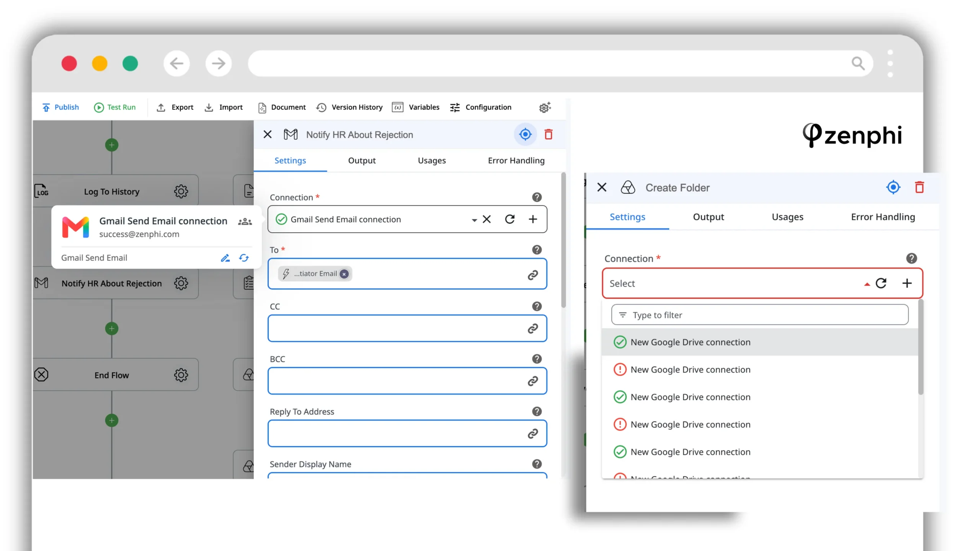
Task: Open the Variables panel
Action: [x=416, y=107]
